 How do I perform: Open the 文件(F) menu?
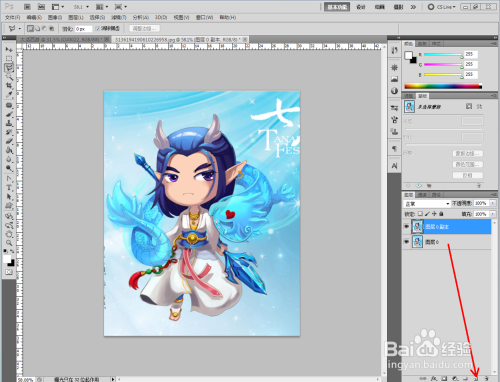[x=12, y=17]
